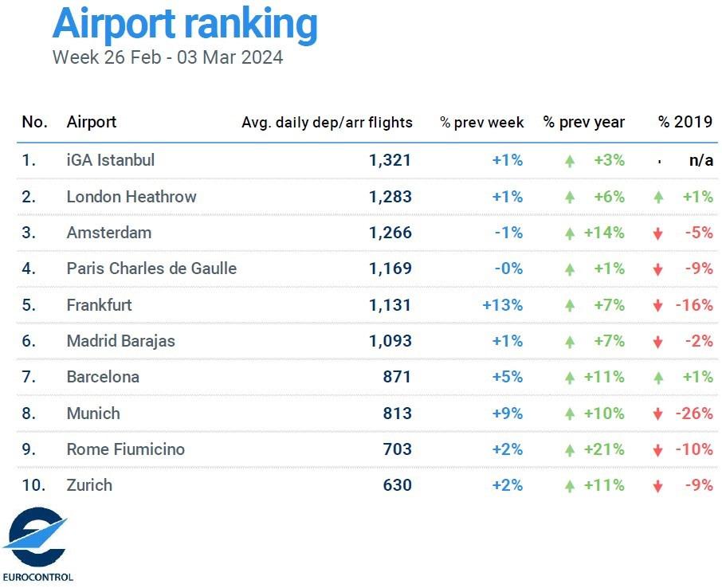Click London Heathrow's 1,283 flights value

click(x=390, y=197)
